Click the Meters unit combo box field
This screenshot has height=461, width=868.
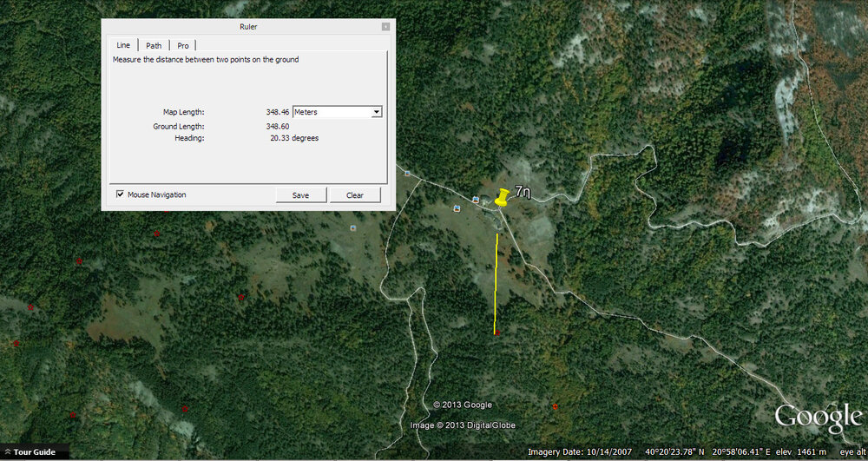point(332,112)
